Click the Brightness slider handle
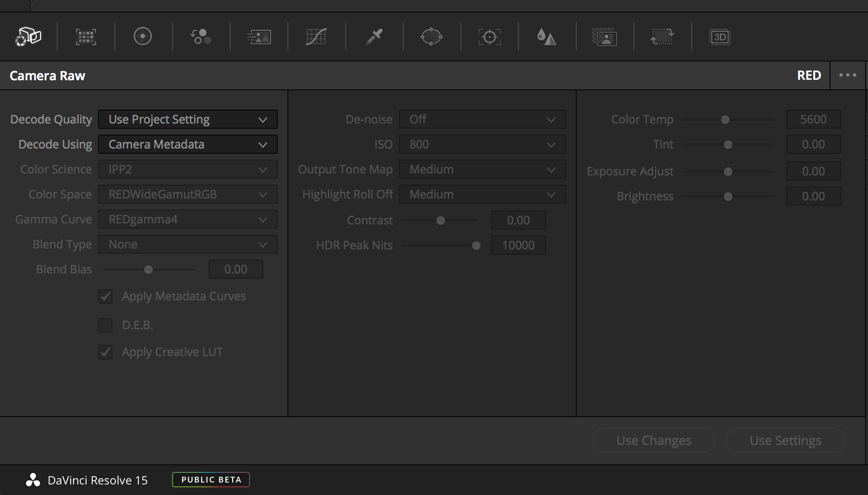Screen dimensions: 868x495 tap(728, 197)
